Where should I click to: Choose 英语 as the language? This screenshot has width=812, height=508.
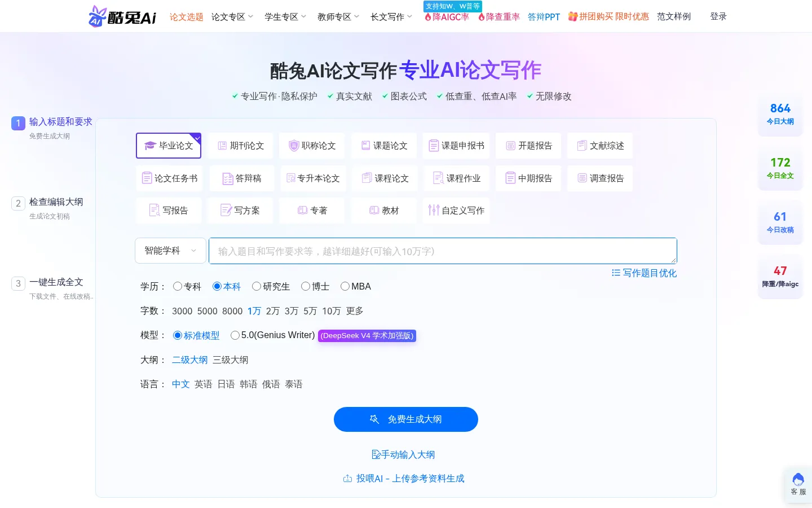(x=204, y=384)
